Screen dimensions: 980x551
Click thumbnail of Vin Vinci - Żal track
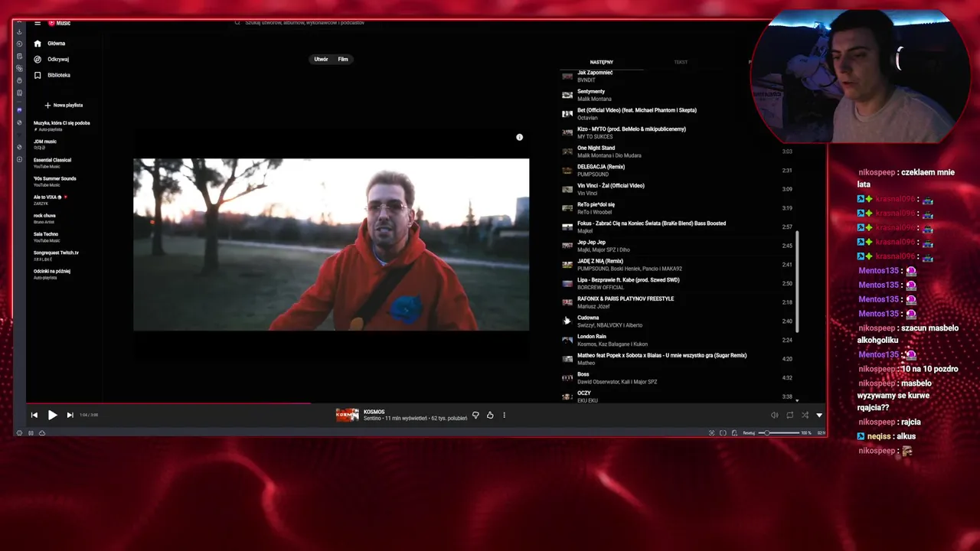pos(567,189)
